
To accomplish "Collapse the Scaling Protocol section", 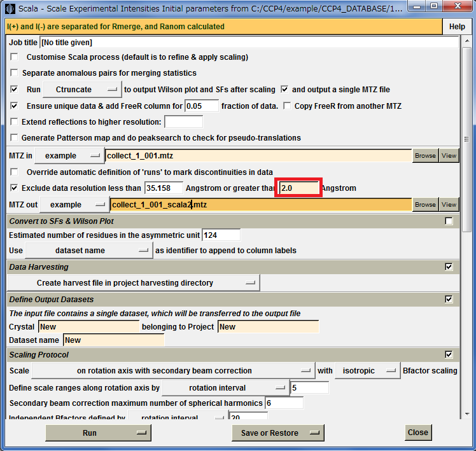I will click(x=449, y=355).
